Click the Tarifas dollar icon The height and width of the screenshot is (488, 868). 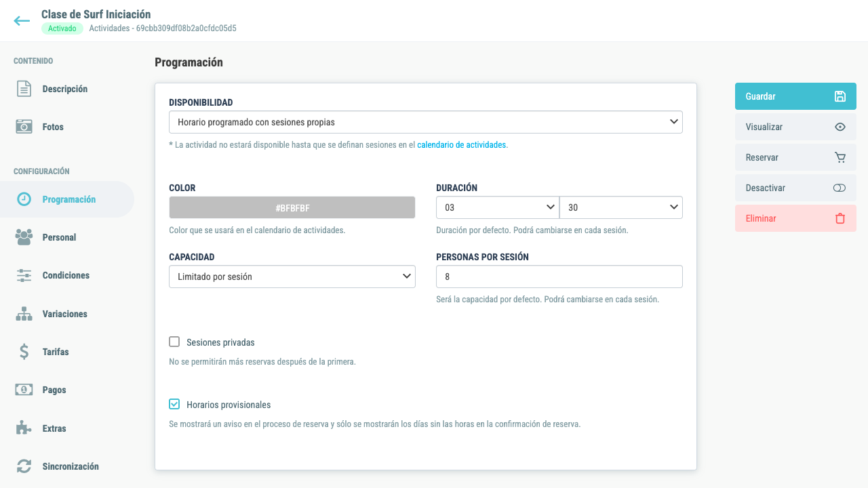pyautogui.click(x=24, y=352)
